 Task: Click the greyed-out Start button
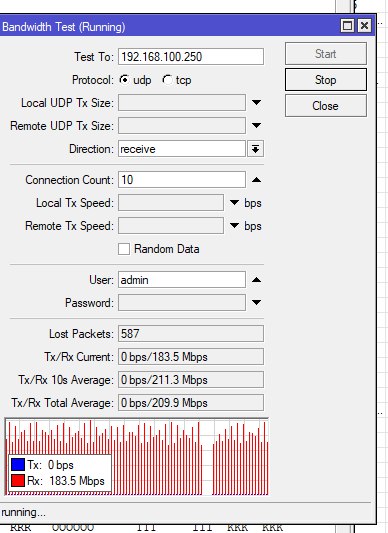325,54
